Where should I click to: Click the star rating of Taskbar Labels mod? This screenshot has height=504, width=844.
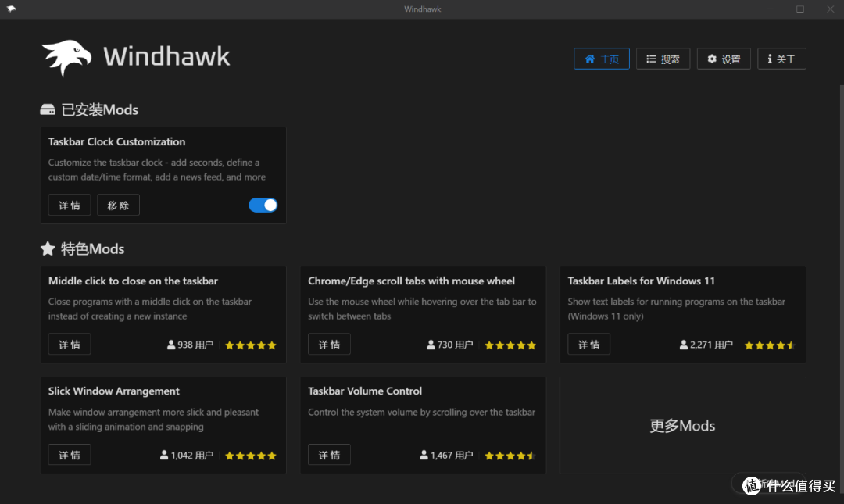tap(769, 344)
